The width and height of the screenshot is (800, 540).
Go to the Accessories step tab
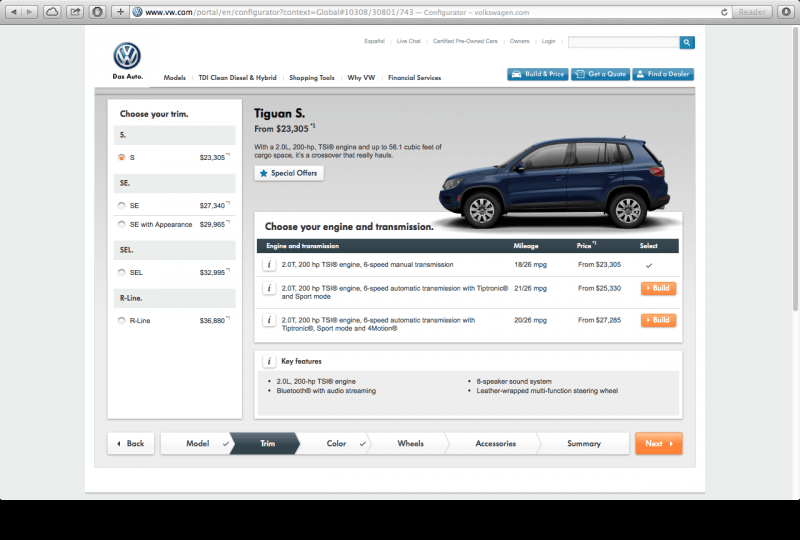pyautogui.click(x=495, y=444)
